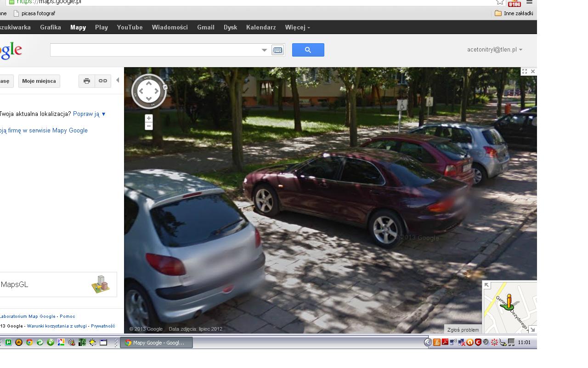Select Gmail in the Google bar
588x368 pixels.
[x=206, y=27]
